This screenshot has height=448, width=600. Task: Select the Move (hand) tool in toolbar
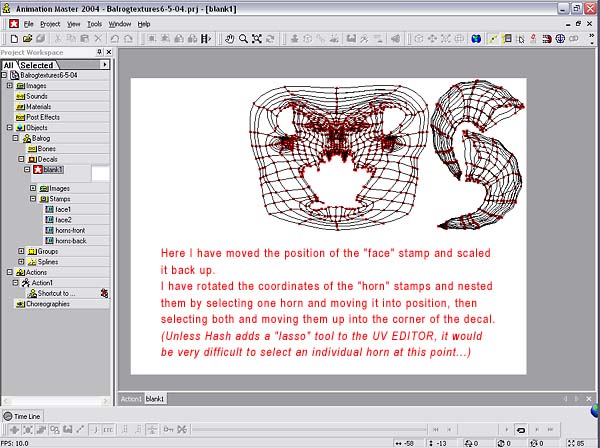pos(229,39)
